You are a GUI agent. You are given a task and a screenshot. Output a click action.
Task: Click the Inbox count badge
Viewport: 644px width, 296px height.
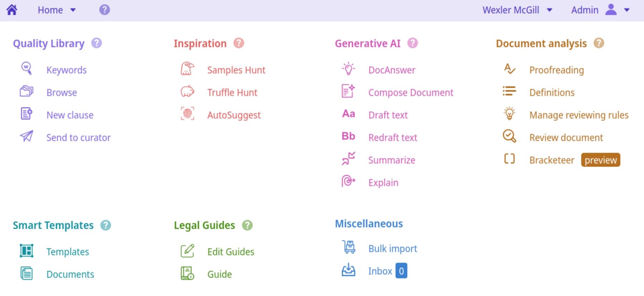401,271
